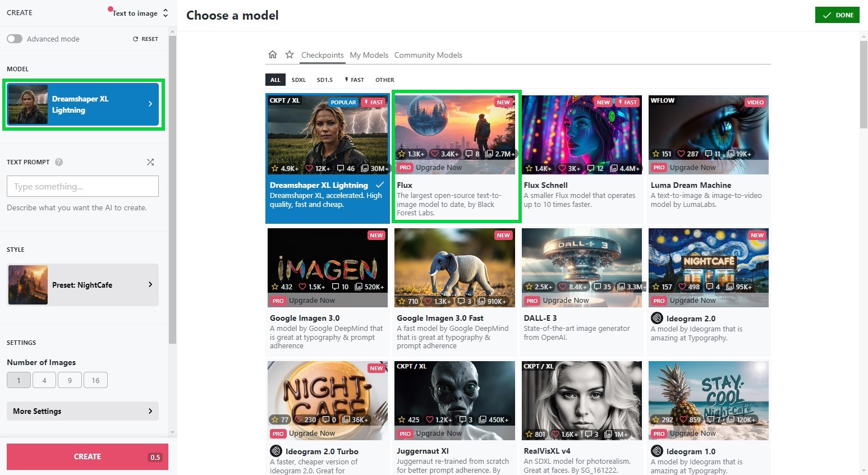Select the Juggernaut XI thumbnail
The image size is (868, 475).
[x=454, y=400]
